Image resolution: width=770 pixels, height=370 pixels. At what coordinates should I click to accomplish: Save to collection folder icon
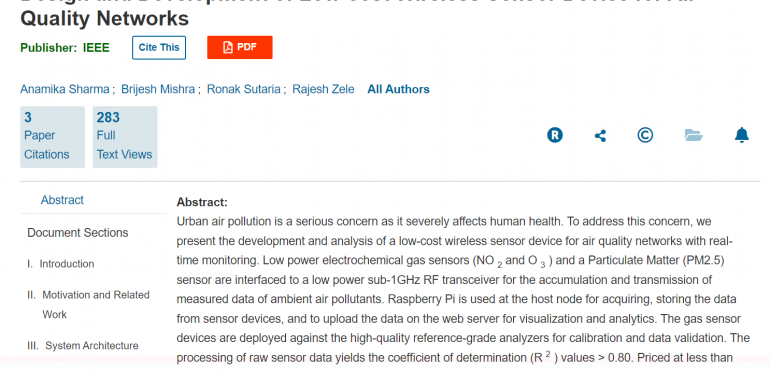point(694,135)
